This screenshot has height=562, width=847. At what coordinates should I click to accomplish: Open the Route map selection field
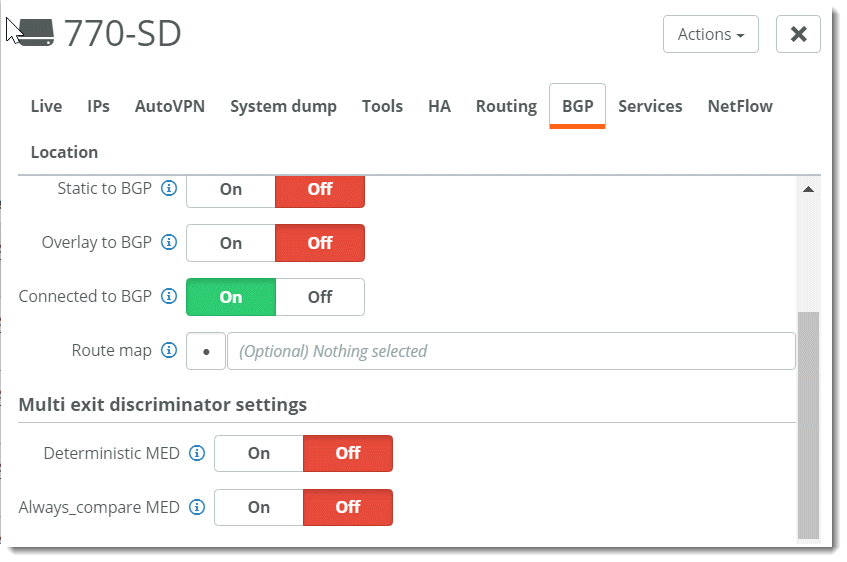(x=510, y=351)
